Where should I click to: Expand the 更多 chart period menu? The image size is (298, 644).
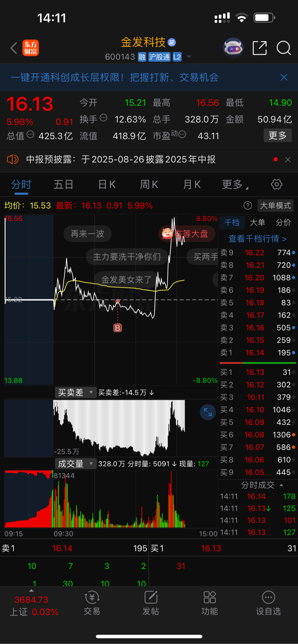235,185
